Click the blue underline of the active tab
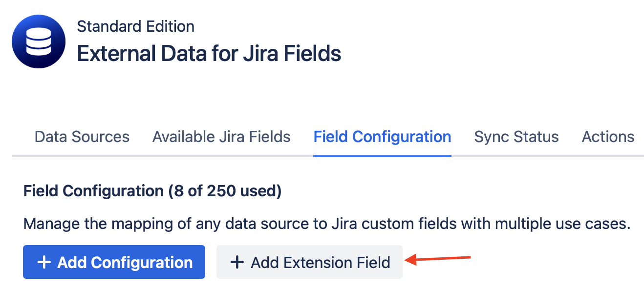 coord(382,156)
